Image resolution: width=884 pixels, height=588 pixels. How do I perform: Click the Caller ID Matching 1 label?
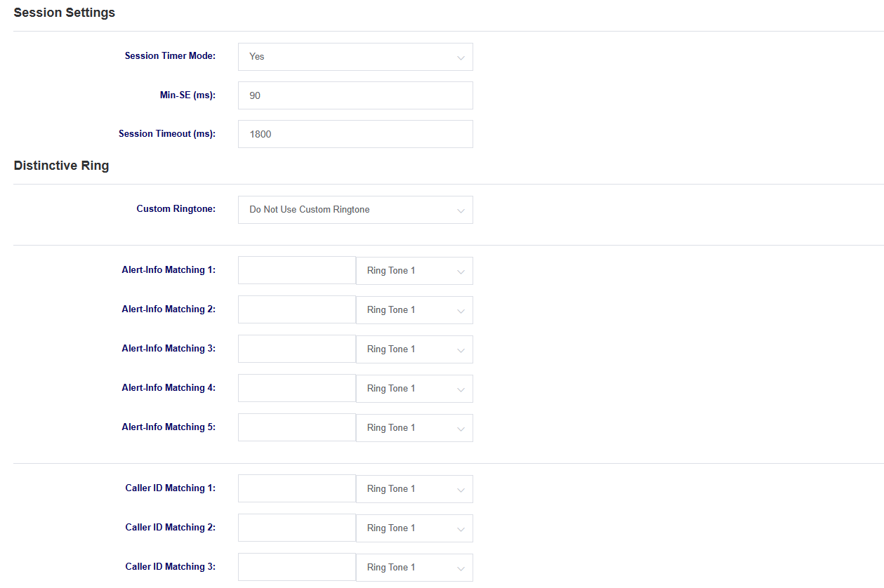point(171,488)
